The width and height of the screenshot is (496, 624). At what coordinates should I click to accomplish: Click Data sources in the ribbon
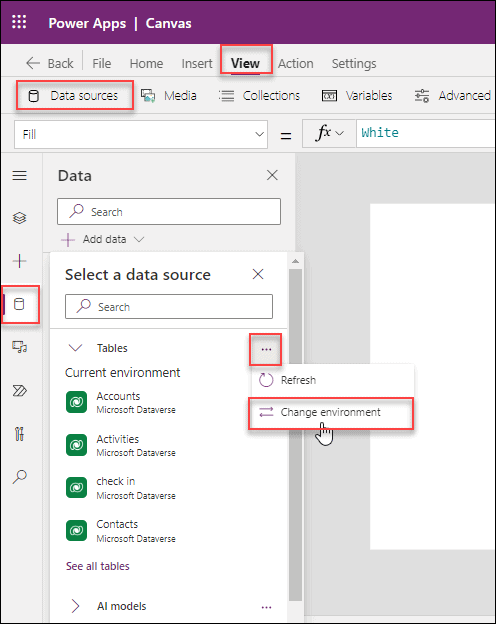[74, 96]
